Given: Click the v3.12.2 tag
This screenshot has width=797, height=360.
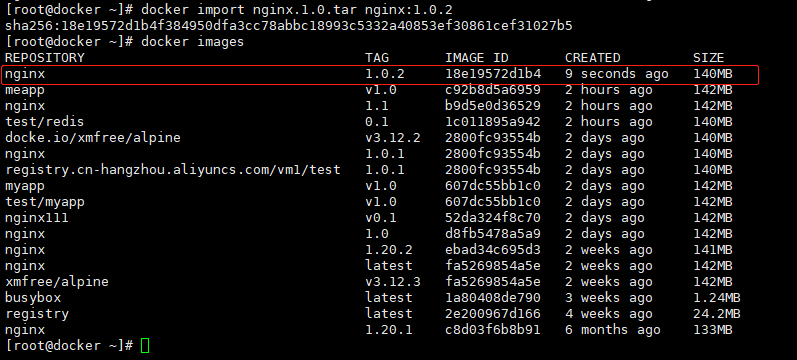Looking at the screenshot, I should click(393, 138).
